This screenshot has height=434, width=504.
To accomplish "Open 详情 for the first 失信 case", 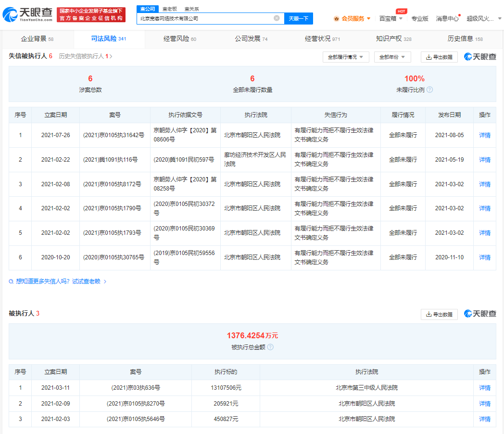I will coord(484,135).
